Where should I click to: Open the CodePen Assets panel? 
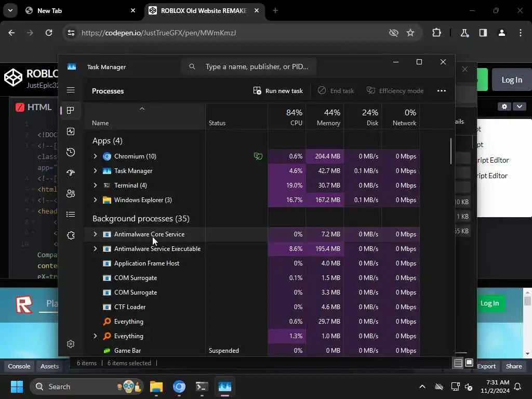49,366
